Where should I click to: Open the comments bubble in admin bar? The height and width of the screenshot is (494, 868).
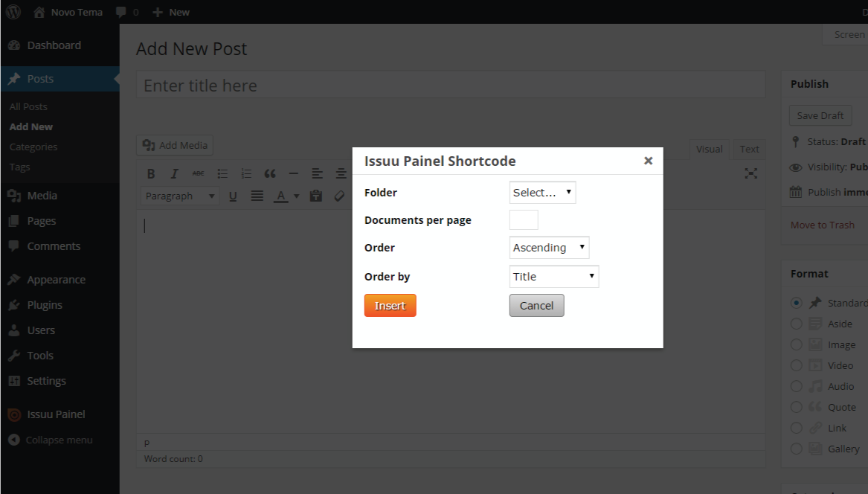click(x=126, y=12)
